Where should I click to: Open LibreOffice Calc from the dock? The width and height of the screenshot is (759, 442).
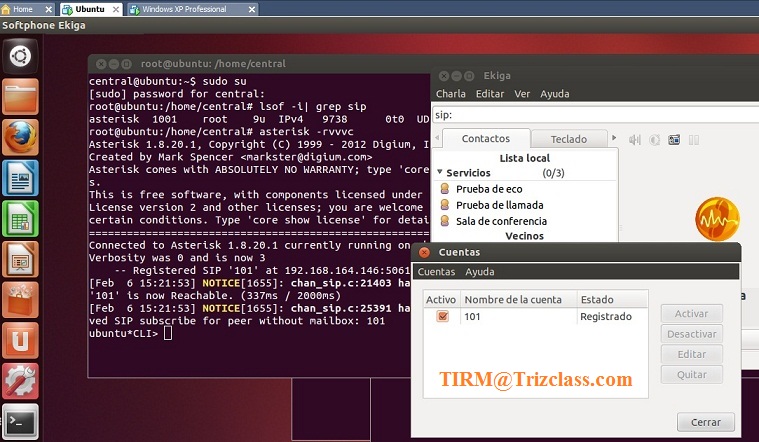[20, 219]
